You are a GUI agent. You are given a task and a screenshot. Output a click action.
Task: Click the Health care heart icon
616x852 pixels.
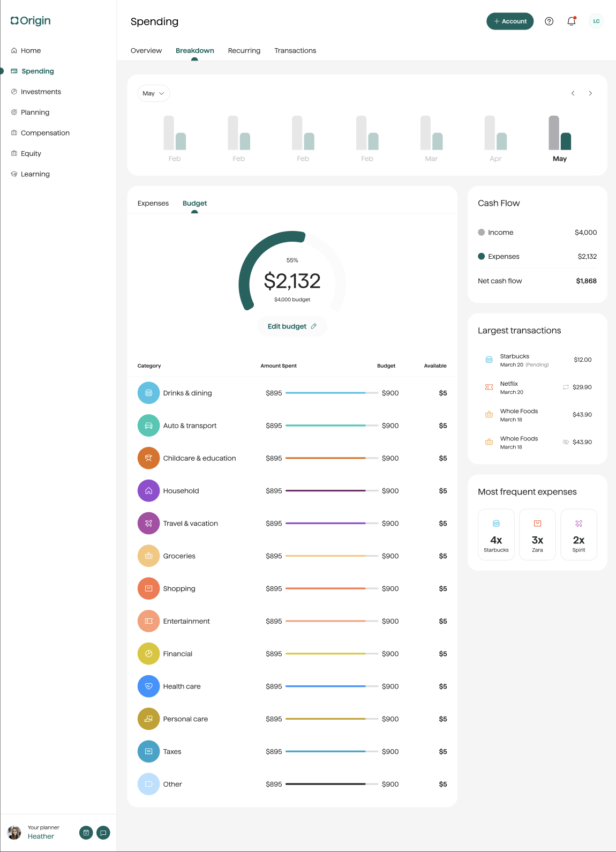pos(149,686)
